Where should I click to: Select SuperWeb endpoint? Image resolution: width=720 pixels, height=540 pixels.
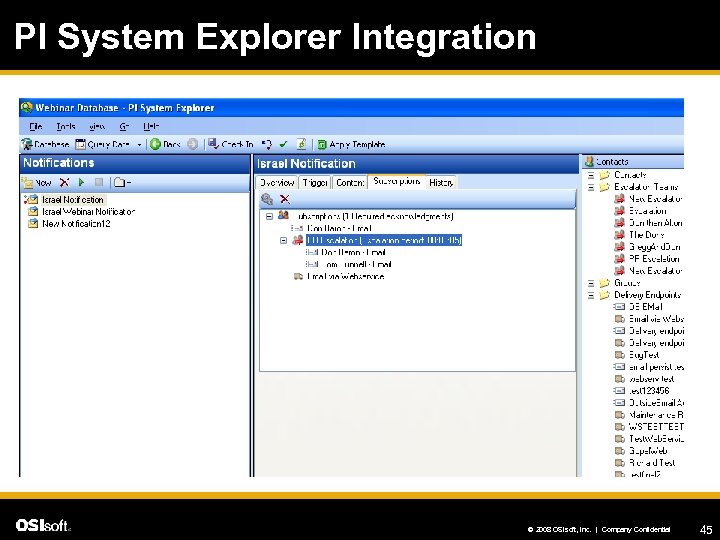click(648, 451)
